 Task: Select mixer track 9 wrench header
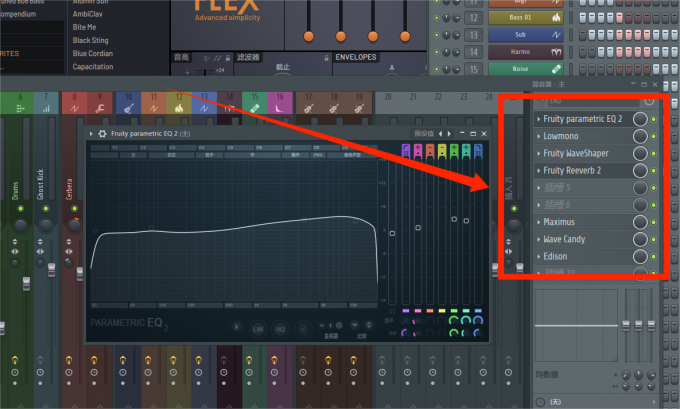pyautogui.click(x=100, y=103)
